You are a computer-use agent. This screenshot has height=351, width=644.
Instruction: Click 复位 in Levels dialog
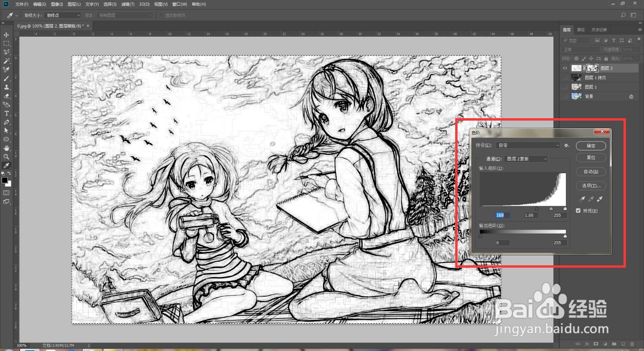591,158
